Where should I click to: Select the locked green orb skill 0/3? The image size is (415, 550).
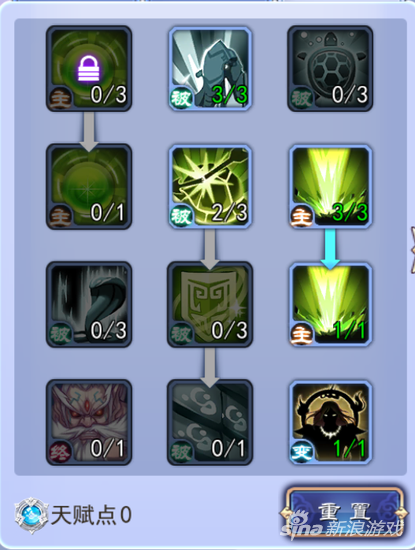click(x=89, y=68)
